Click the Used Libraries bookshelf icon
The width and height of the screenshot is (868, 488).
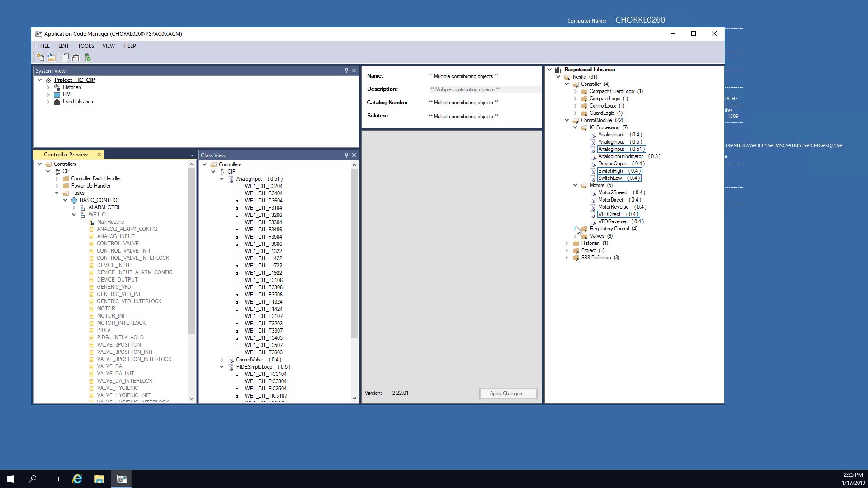[57, 102]
